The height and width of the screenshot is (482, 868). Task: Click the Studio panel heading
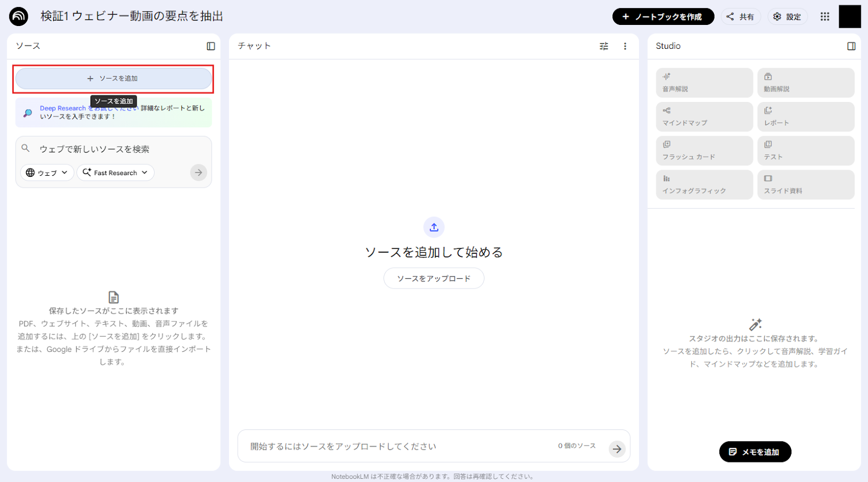(x=668, y=46)
